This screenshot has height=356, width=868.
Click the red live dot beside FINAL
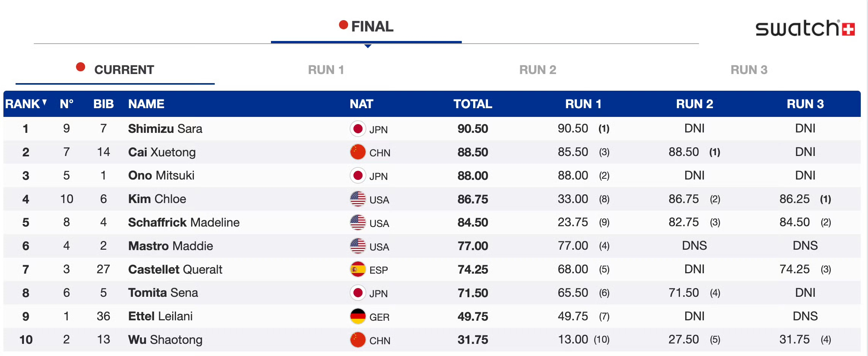[344, 25]
